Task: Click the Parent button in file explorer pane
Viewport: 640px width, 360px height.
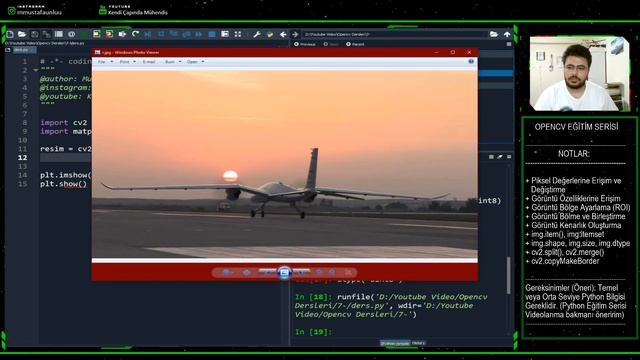Action: point(355,44)
